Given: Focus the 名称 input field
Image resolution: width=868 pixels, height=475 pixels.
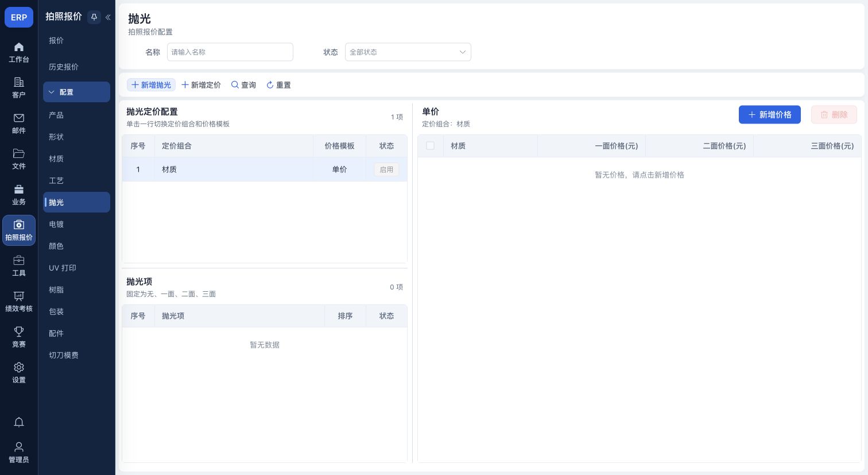Looking at the screenshot, I should coord(230,52).
